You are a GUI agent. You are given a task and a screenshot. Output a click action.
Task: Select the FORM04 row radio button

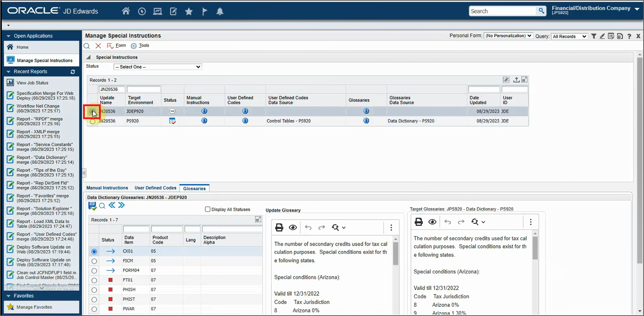pyautogui.click(x=94, y=271)
